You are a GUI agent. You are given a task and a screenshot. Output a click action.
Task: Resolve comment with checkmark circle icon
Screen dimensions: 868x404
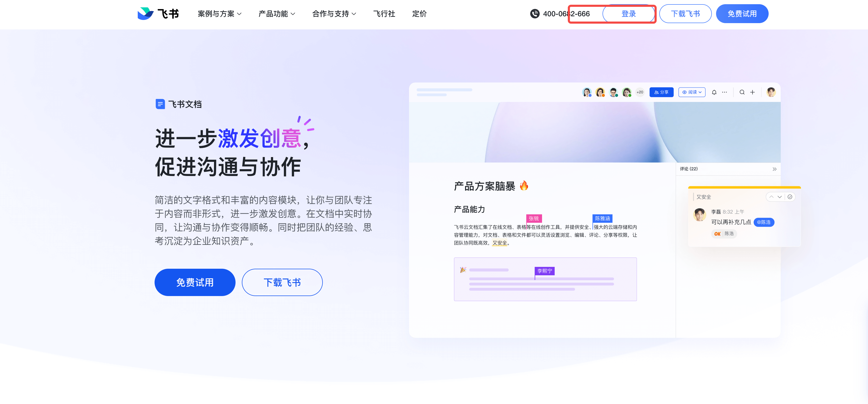tap(790, 196)
